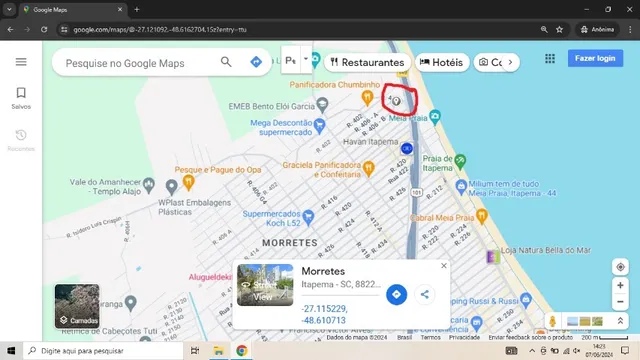Screen dimensions: 640x360
Task: Filter map by Restaurantes
Action: tap(367, 62)
